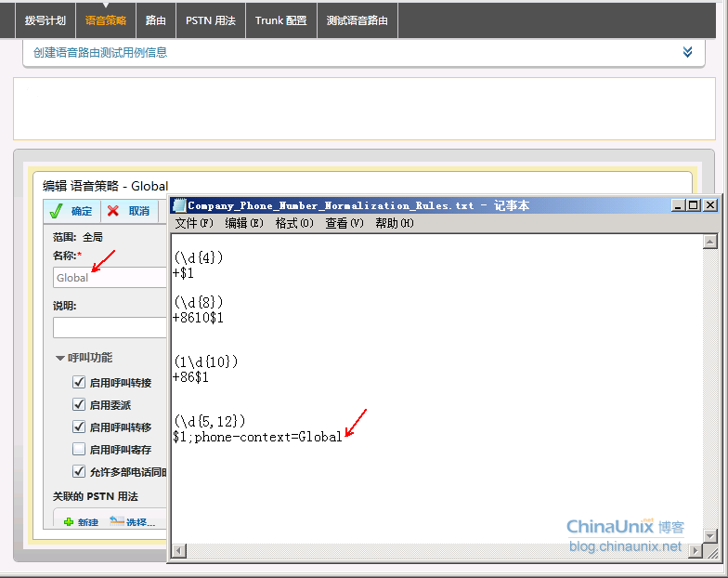Click the line (1\d{10}) in Notepad

click(x=206, y=361)
